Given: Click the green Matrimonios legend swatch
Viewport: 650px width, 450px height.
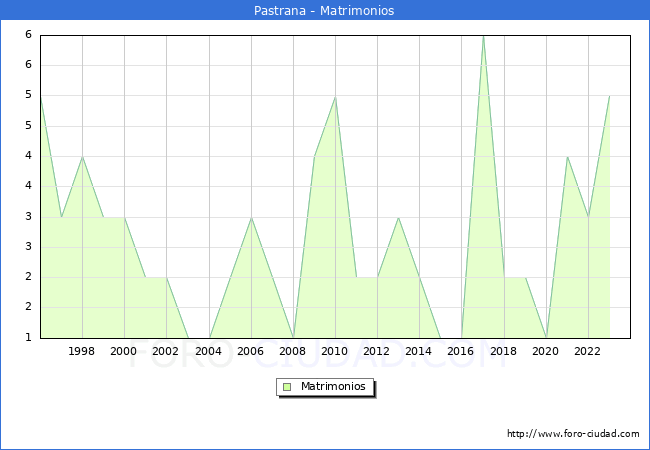Looking at the screenshot, I should click(x=286, y=386).
